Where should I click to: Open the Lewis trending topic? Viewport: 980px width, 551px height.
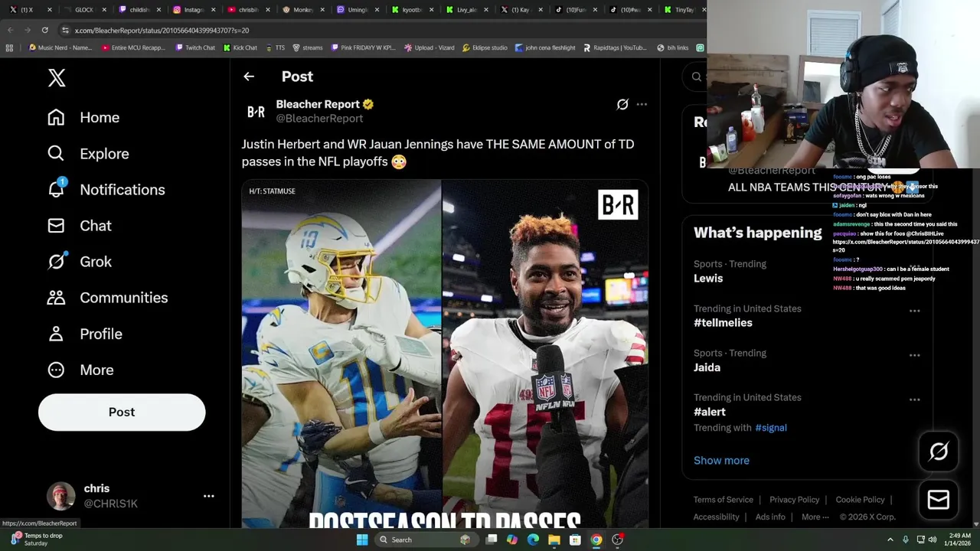[x=708, y=278]
